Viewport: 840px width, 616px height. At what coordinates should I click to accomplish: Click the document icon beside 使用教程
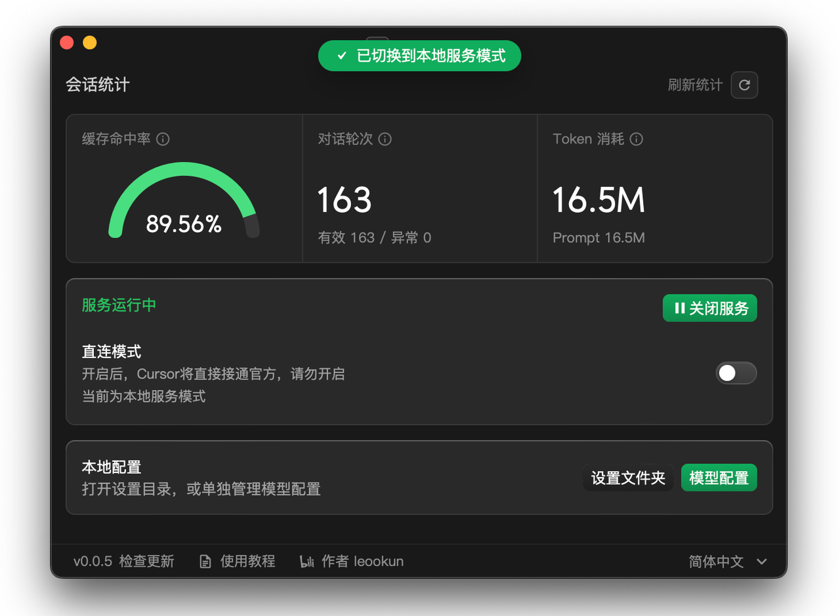point(205,562)
